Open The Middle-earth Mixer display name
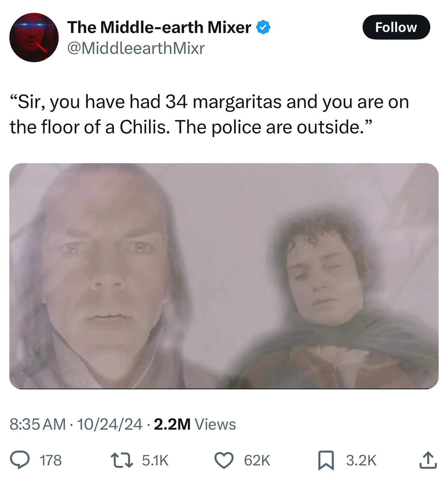This screenshot has width=448, height=481. 159,27
